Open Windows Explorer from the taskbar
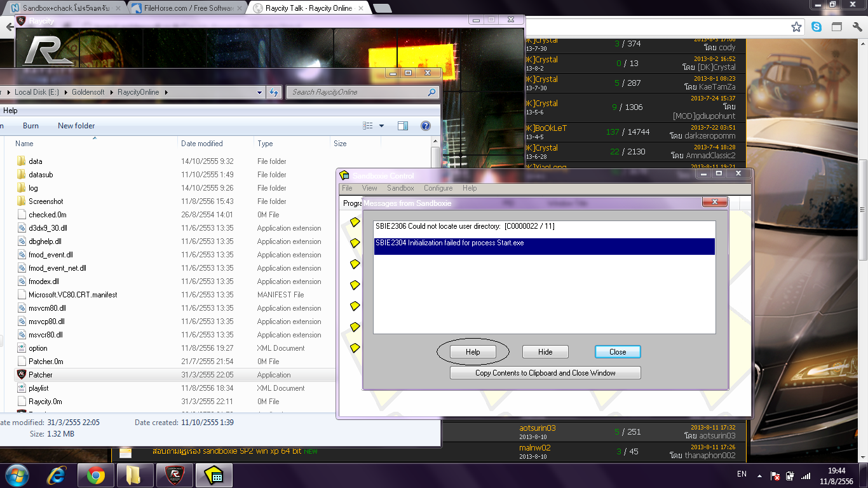Viewport: 868px width, 488px height. tap(135, 475)
